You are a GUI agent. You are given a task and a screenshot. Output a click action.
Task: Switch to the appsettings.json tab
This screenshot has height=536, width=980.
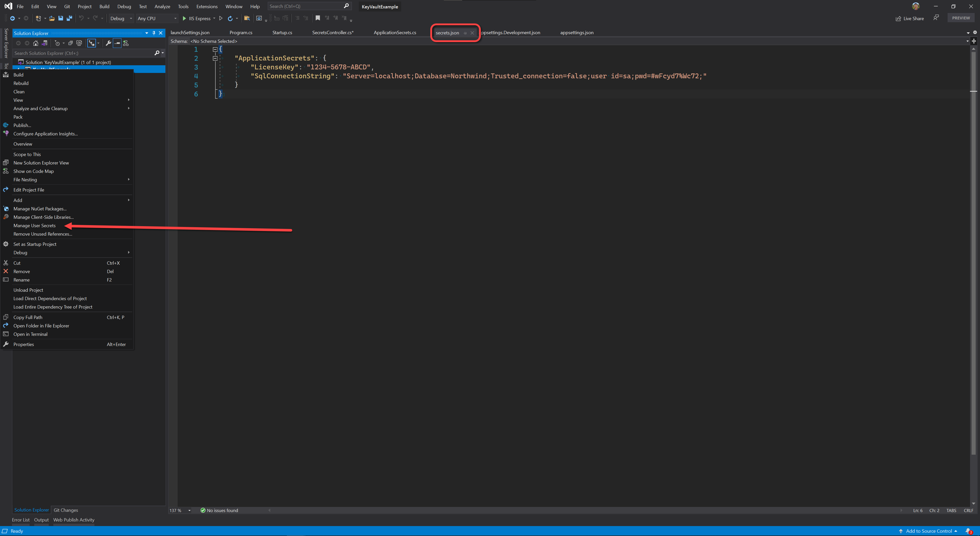(576, 33)
